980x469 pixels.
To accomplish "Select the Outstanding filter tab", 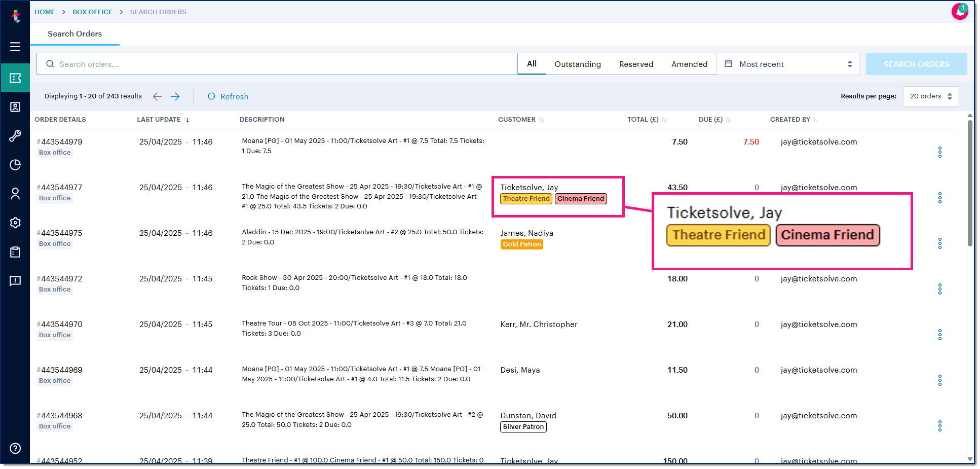I will click(578, 64).
